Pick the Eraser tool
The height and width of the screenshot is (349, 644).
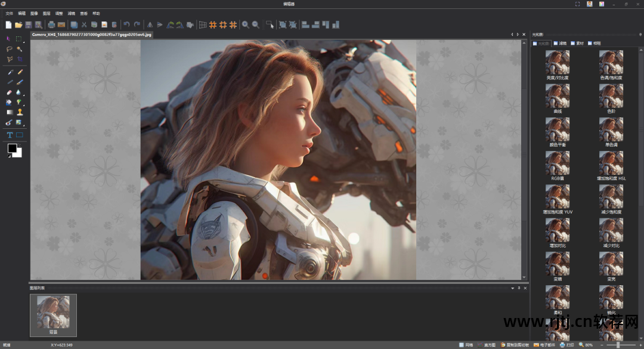click(x=10, y=92)
